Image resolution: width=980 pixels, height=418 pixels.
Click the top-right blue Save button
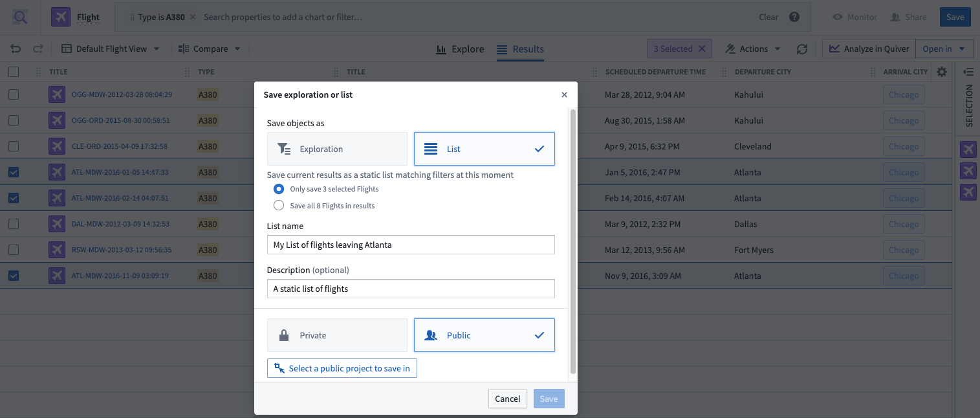(x=955, y=17)
